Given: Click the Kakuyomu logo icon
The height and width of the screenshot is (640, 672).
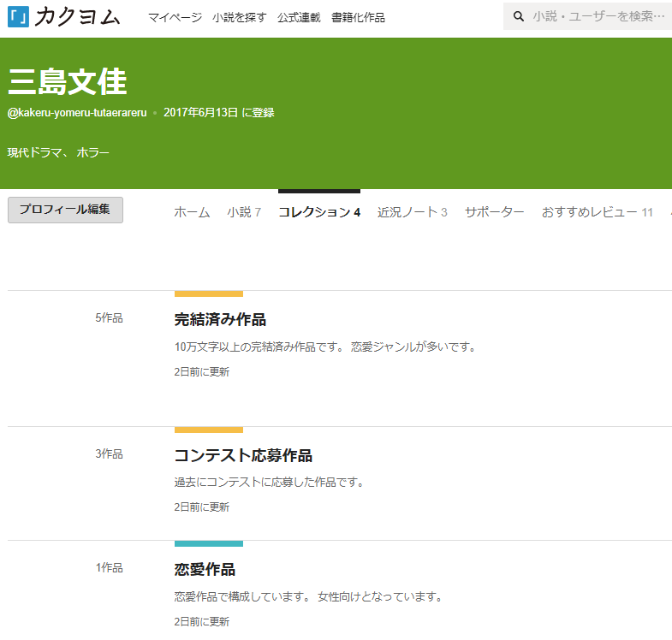Looking at the screenshot, I should (x=19, y=17).
